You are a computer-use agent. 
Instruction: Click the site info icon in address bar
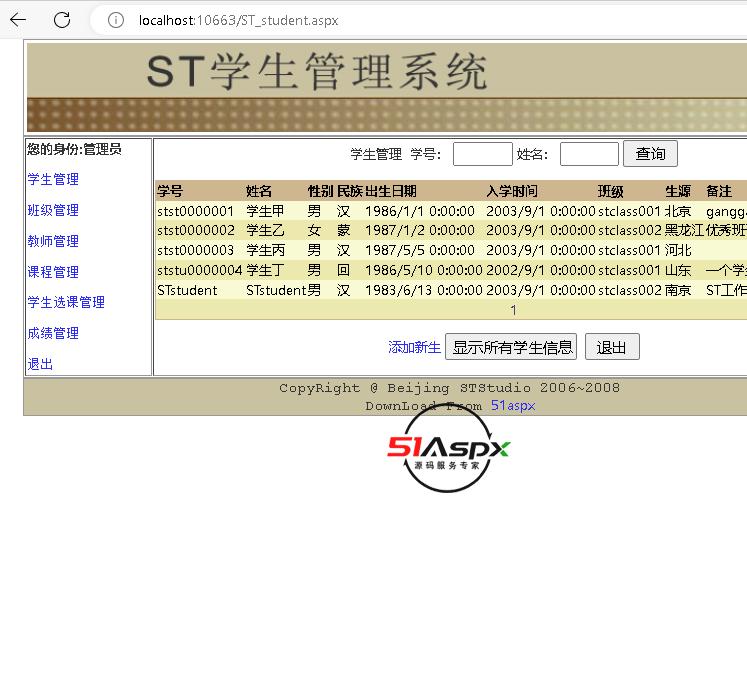click(x=116, y=20)
